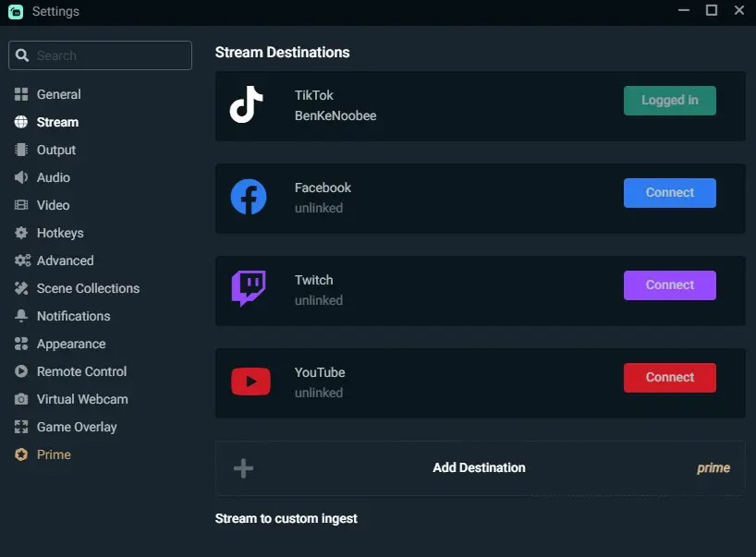Connect the YouTube account
This screenshot has width=756, height=557.
coord(669,377)
